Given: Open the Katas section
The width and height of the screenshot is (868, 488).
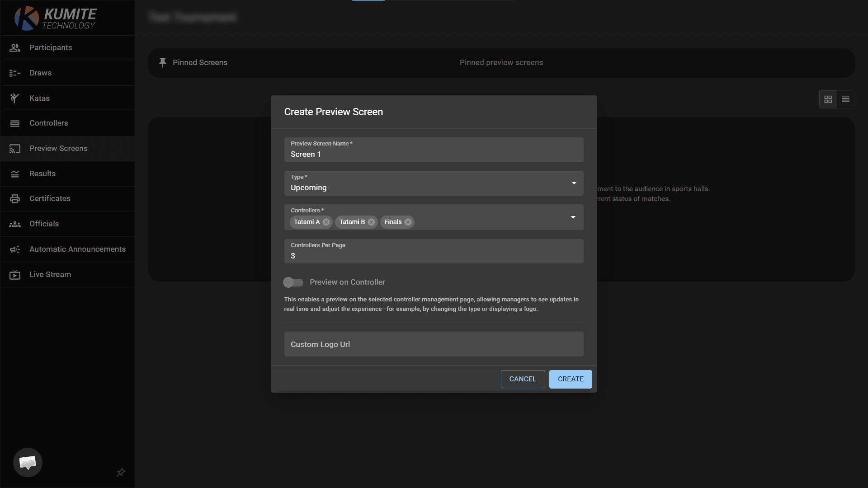Looking at the screenshot, I should click(40, 98).
